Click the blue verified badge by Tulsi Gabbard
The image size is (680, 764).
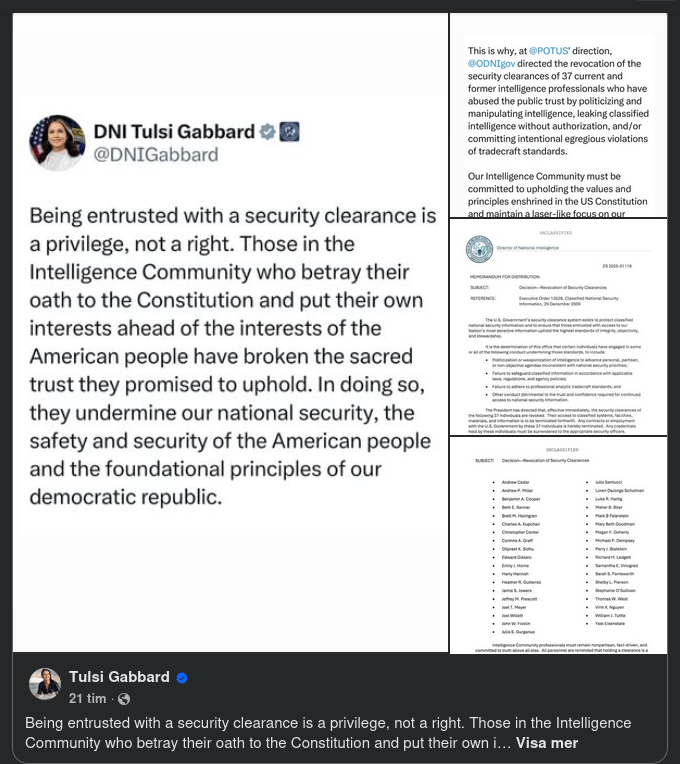click(182, 678)
